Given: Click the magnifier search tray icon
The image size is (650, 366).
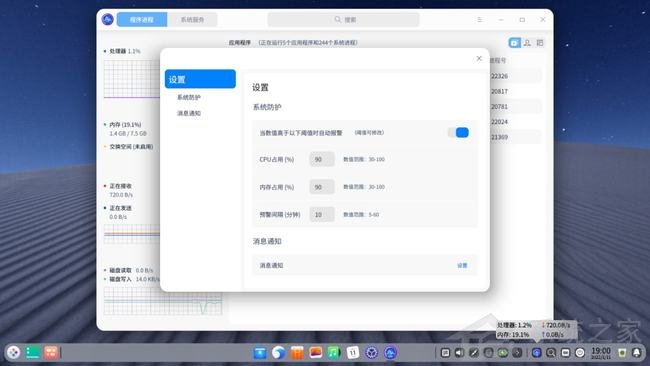Looking at the screenshot, I should tap(551, 353).
